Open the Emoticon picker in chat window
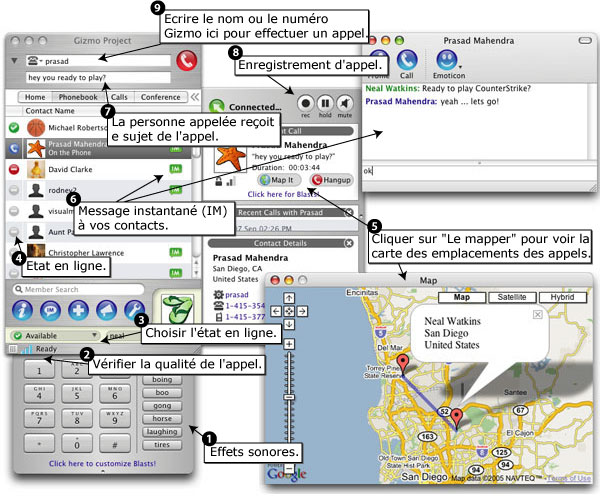This screenshot has height=496, width=600. tap(448, 64)
